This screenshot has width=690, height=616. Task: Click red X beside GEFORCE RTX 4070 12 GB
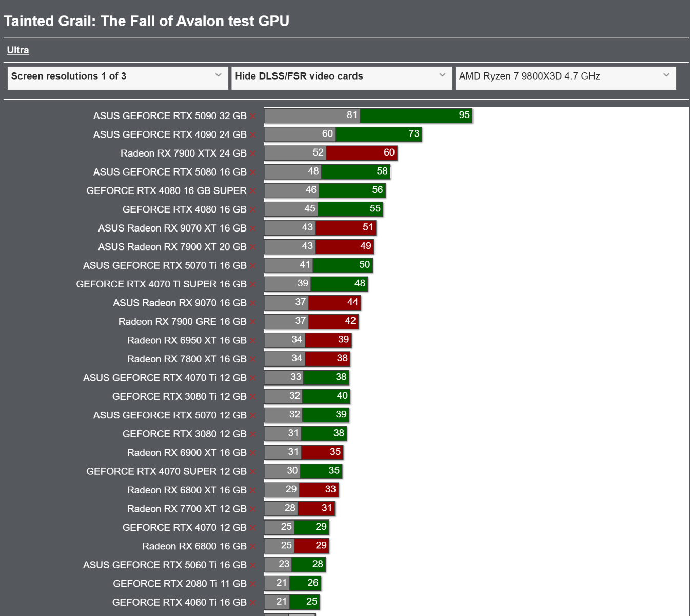253,528
